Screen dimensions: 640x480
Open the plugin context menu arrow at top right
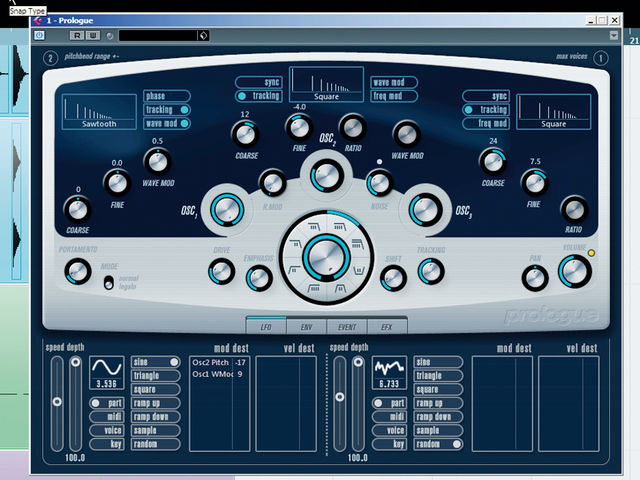pos(613,36)
